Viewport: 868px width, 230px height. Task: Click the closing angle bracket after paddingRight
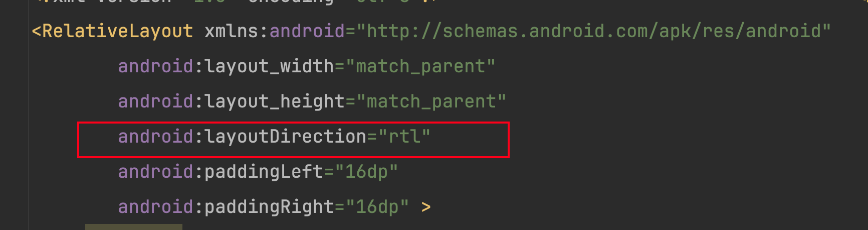coord(426,207)
